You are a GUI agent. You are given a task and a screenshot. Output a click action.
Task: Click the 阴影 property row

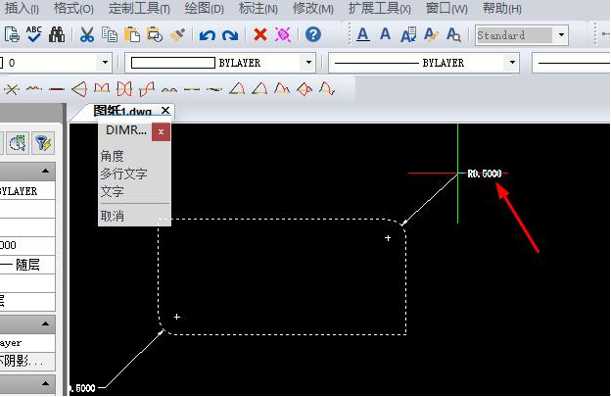[27, 361]
